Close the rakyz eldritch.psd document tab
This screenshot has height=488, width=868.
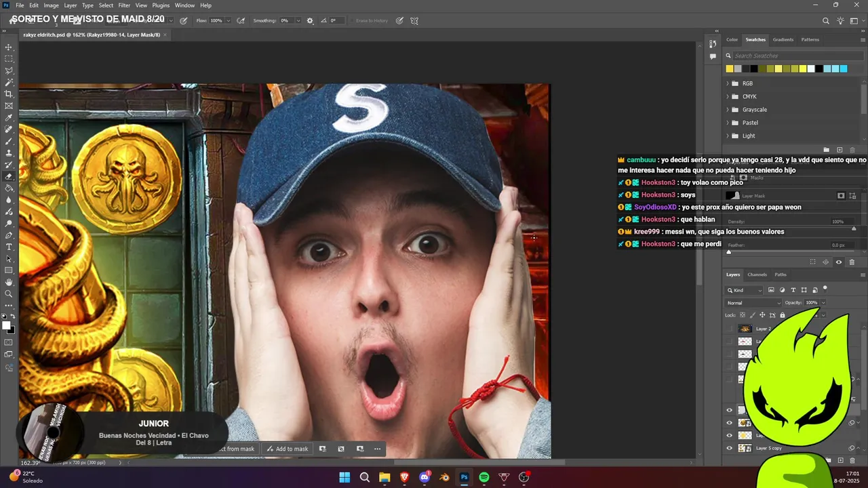click(x=165, y=35)
